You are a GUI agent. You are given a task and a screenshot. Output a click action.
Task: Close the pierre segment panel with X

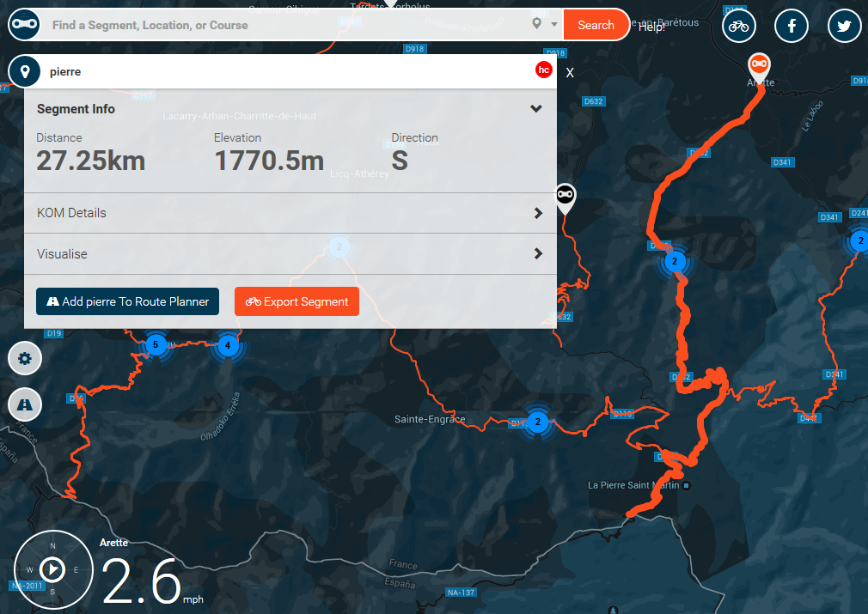click(570, 72)
